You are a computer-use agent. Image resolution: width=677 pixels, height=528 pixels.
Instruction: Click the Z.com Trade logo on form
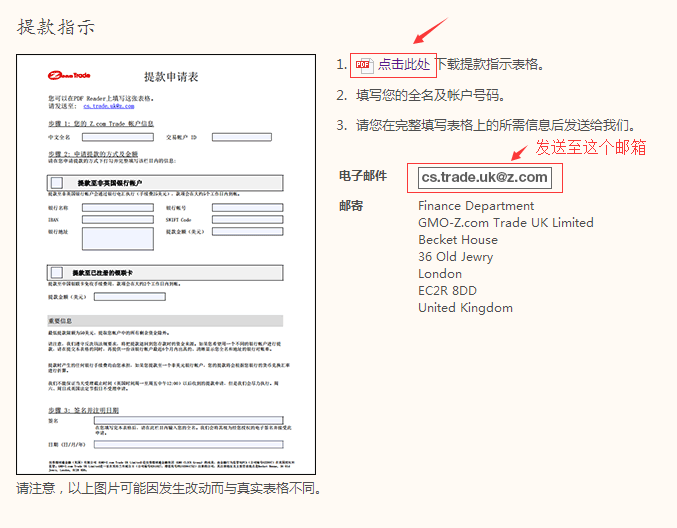point(71,75)
